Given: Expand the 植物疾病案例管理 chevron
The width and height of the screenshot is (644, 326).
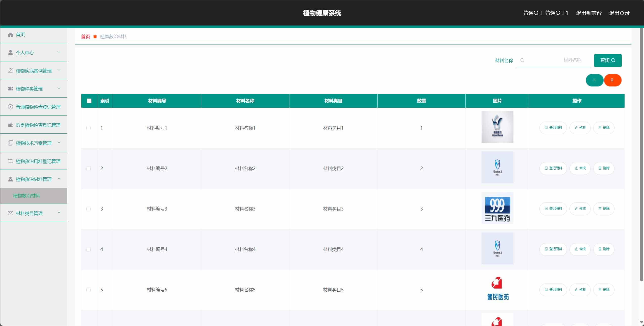Looking at the screenshot, I should 59,70.
